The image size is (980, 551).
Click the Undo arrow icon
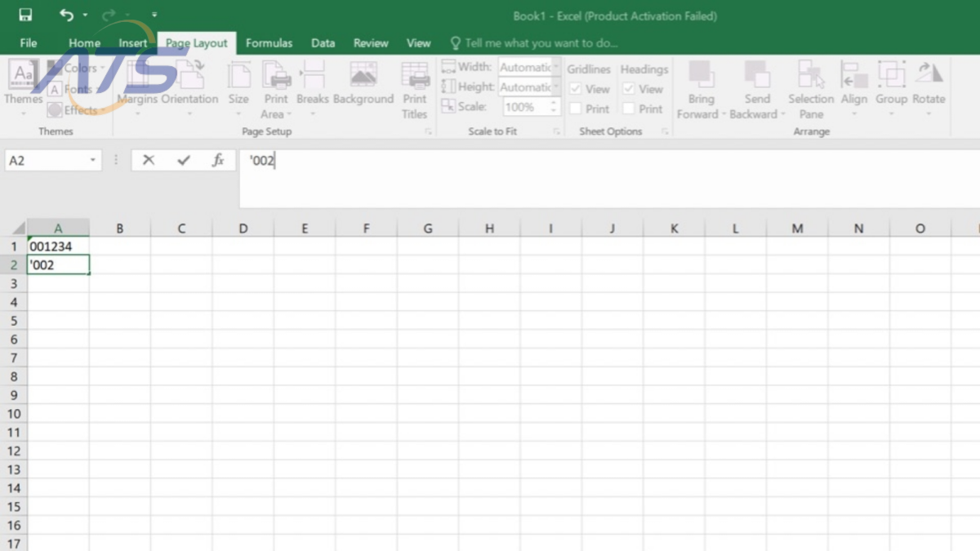coord(67,16)
